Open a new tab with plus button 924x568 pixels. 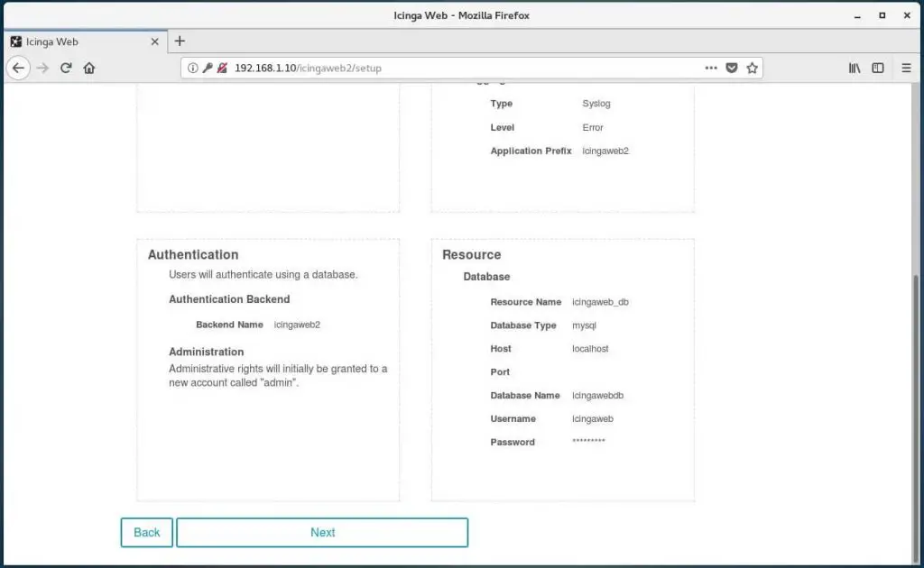click(x=180, y=41)
